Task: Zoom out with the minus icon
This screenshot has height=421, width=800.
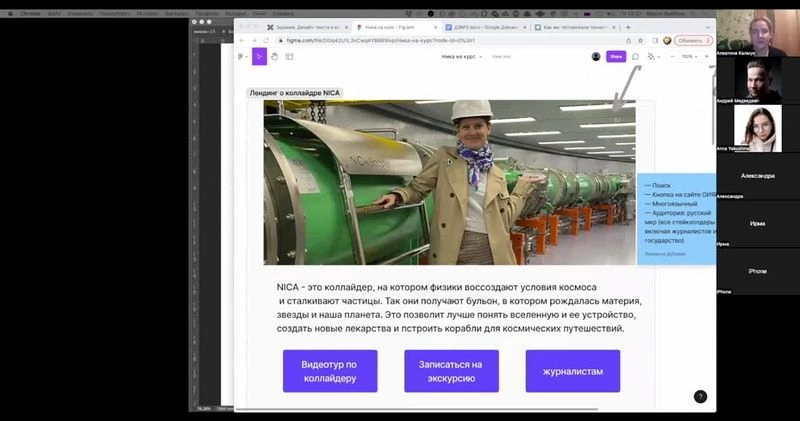Action: pos(672,57)
